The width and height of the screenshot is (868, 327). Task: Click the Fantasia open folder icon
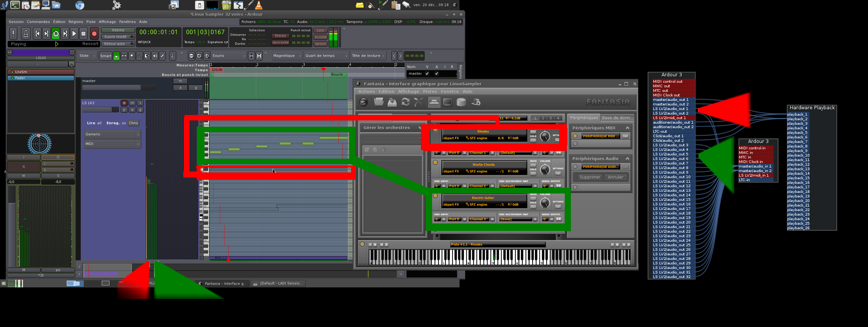(379, 102)
